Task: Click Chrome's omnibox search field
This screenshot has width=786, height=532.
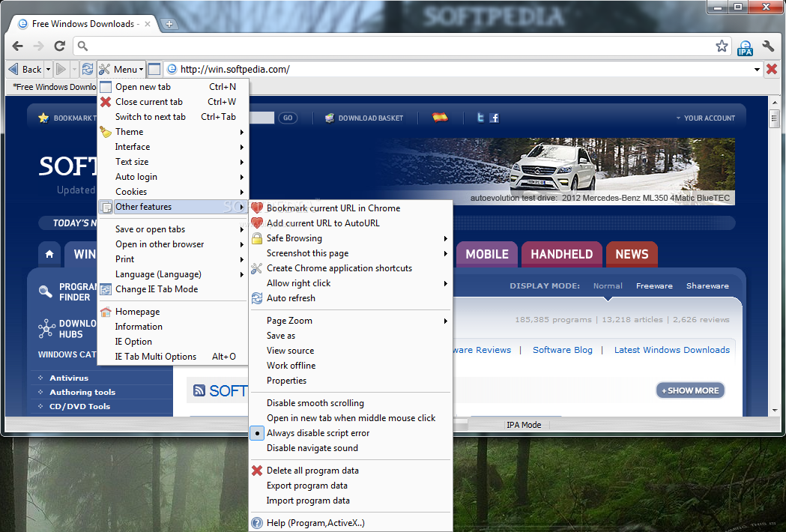Action: [396, 46]
